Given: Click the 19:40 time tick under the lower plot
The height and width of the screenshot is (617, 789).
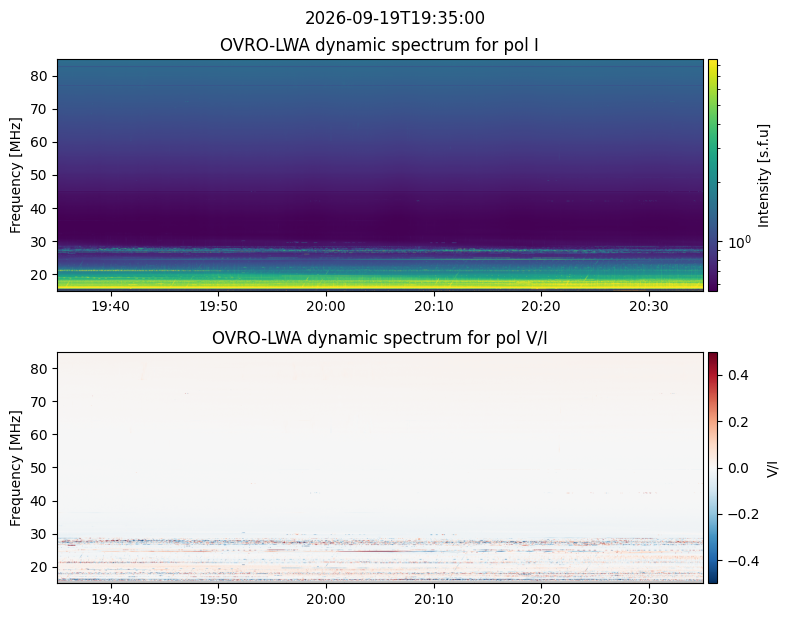Looking at the screenshot, I should [x=110, y=599].
